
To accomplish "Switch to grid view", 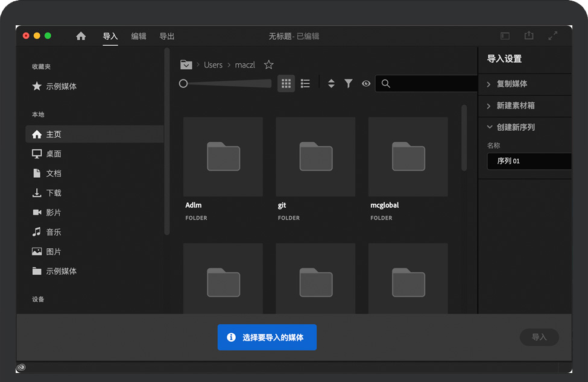I will pyautogui.click(x=286, y=84).
